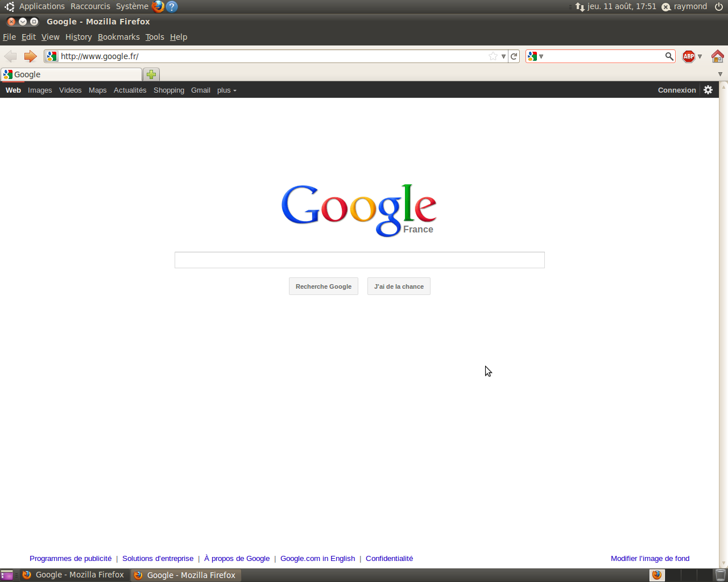Image resolution: width=728 pixels, height=582 pixels.
Task: Open the Gmail link
Action: tap(201, 90)
